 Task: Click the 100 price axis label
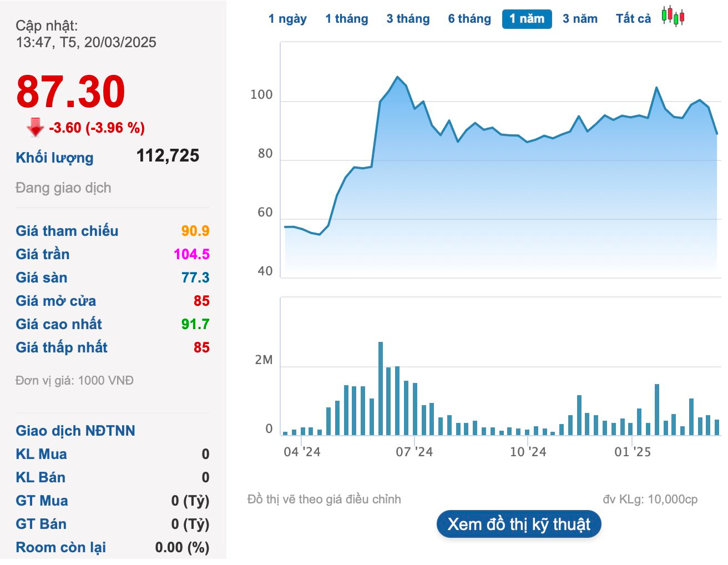point(261,95)
